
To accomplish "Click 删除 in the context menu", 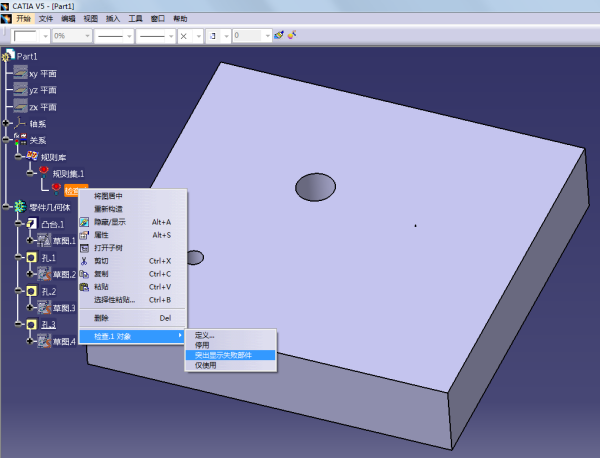I will pos(102,318).
